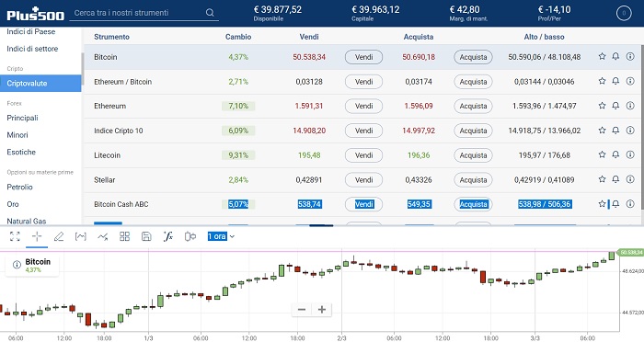This screenshot has width=644, height=342.
Task: Open the fx indicators menu
Action: coord(168,236)
